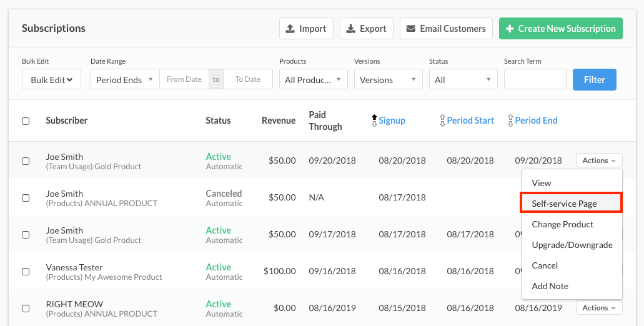
Task: Click the download icon on Export
Action: (351, 29)
